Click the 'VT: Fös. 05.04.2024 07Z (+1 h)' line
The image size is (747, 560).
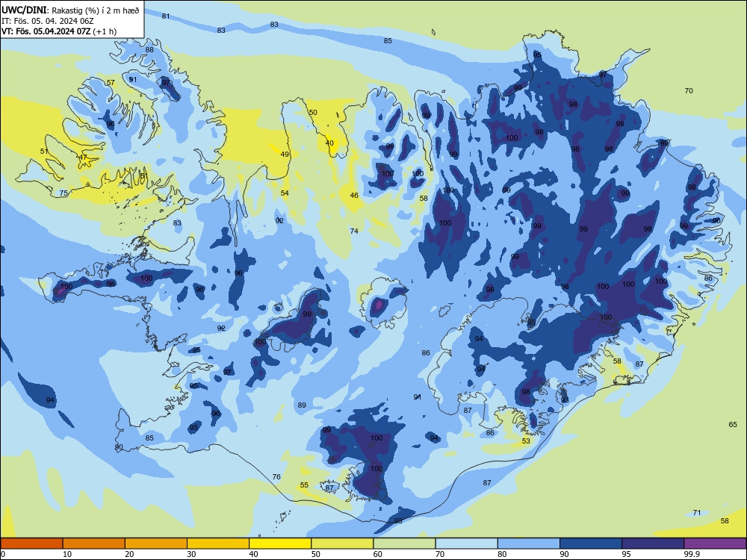[58, 31]
